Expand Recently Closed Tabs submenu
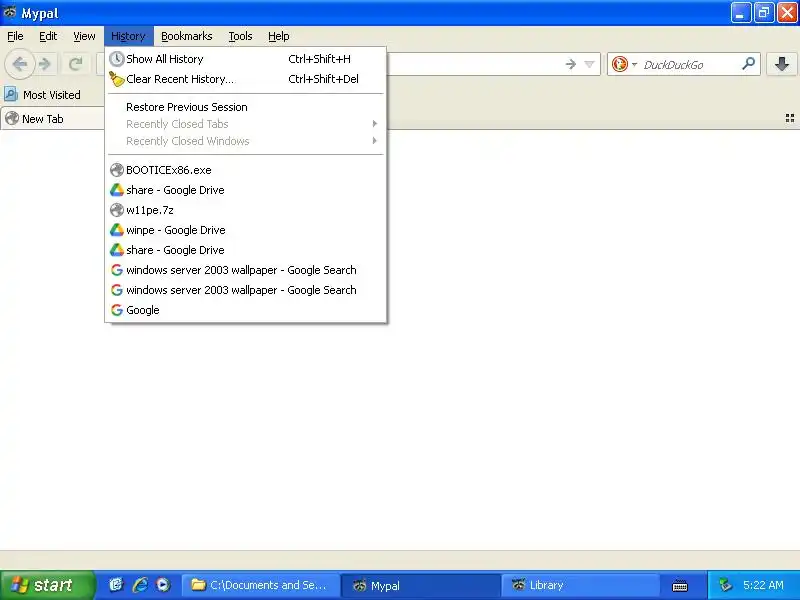The height and width of the screenshot is (600, 800). pyautogui.click(x=245, y=124)
